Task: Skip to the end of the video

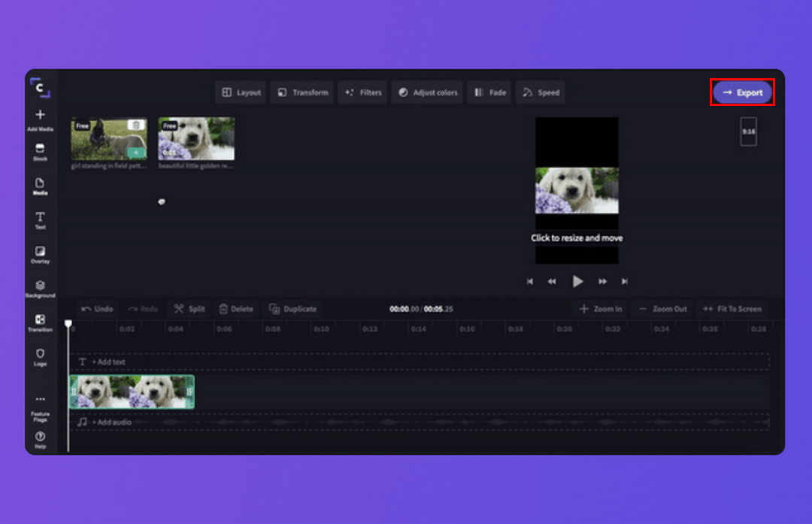Action: 624,281
